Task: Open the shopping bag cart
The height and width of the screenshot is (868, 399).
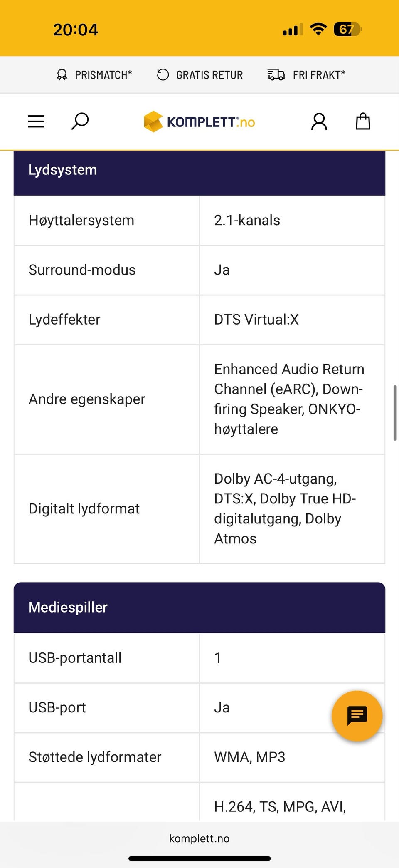Action: [363, 122]
